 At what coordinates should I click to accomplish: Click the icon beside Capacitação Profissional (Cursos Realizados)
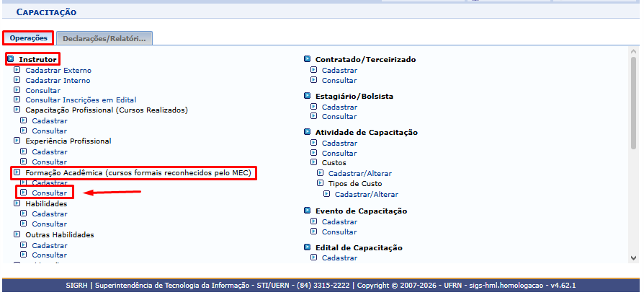(17, 110)
